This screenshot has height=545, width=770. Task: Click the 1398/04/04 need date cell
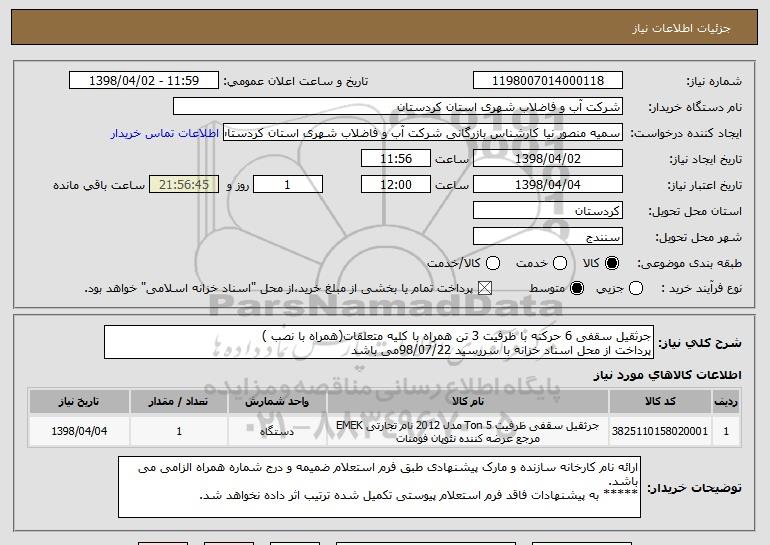79,431
